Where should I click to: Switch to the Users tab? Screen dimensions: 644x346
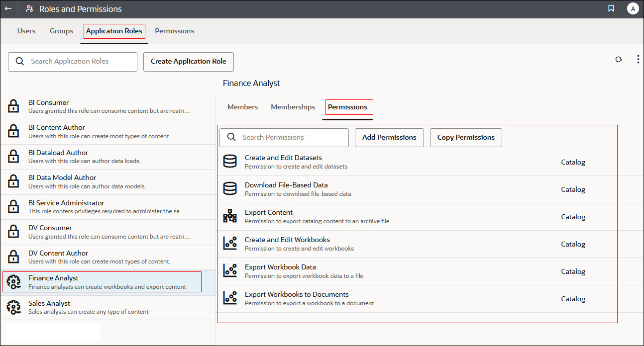26,31
